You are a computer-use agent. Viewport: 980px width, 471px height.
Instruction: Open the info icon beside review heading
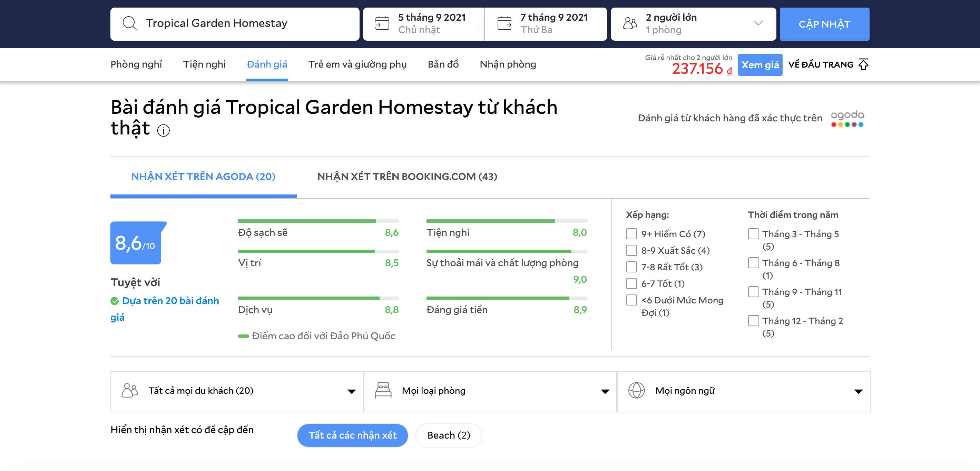[x=164, y=131]
